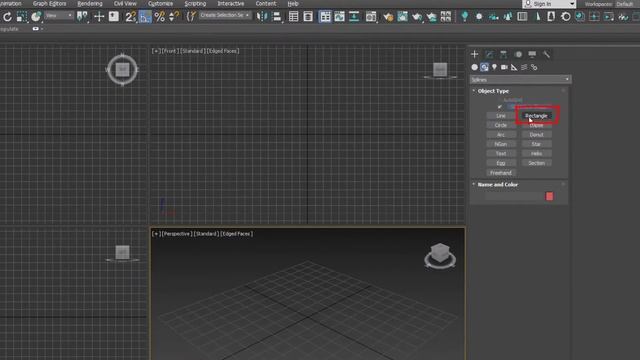Open the Content menu

click(x=266, y=4)
